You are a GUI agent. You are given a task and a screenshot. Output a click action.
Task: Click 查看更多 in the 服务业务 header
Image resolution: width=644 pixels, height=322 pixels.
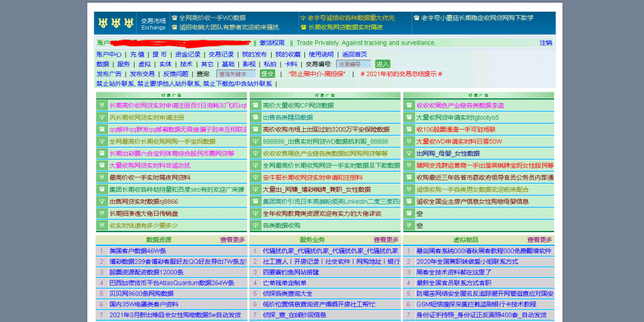386,240
